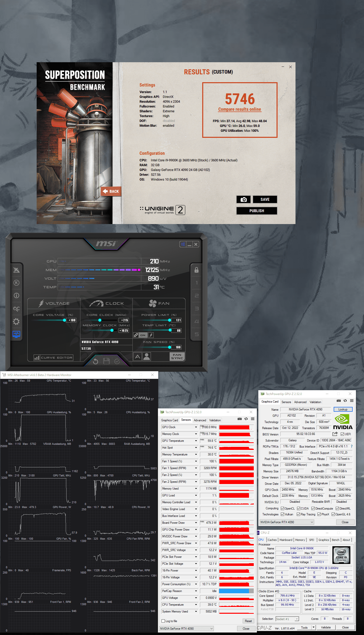Screen dimensions: 364x635
Task: Open hamburger menu in GPU-Z Graphics Card window
Action: (x=352, y=401)
